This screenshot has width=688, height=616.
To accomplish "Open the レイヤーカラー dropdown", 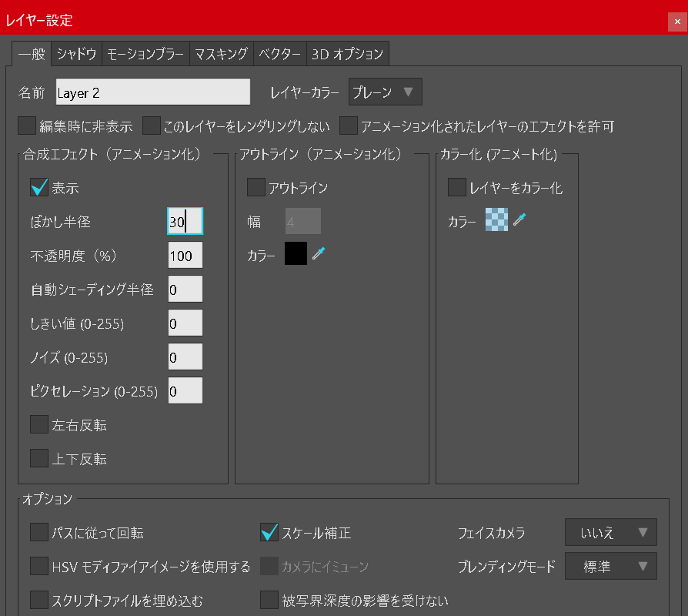I will (386, 92).
